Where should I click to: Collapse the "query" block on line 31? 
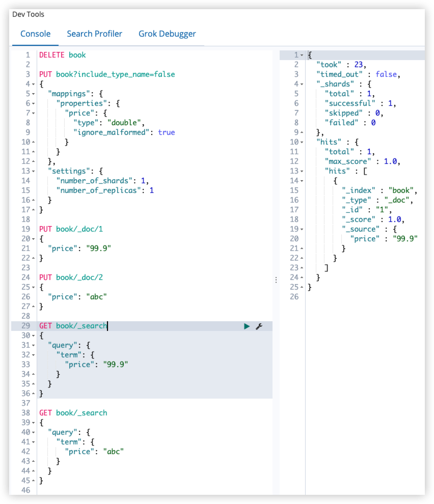pyautogui.click(x=34, y=345)
